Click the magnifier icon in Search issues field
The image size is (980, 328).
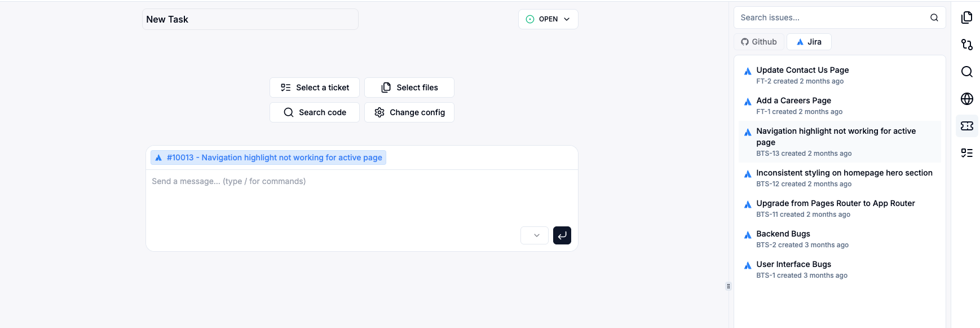coord(934,18)
